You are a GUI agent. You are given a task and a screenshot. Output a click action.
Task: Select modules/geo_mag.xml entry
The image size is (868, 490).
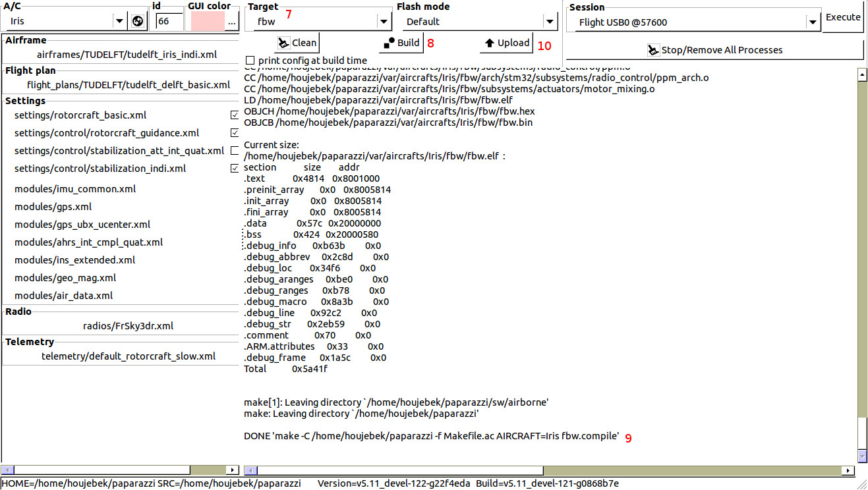(65, 278)
